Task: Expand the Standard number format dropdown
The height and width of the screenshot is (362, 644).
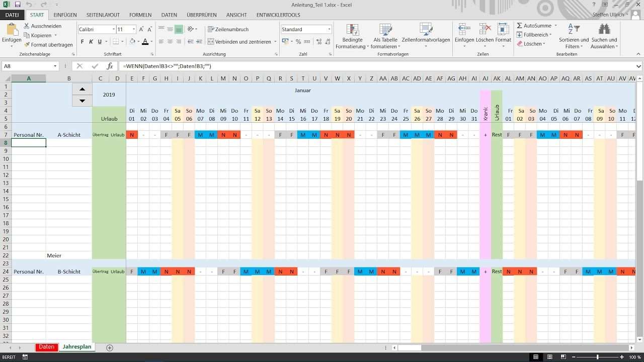Action: (x=329, y=29)
